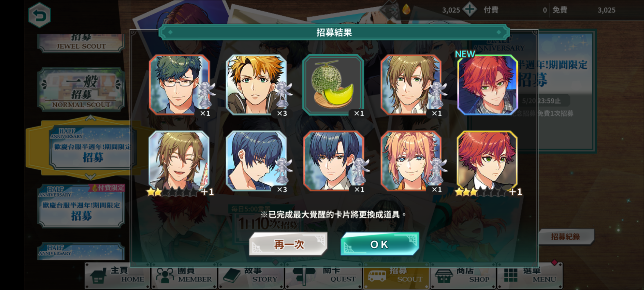Screen dimensions: 644x290
Task: Select the NORMAL SCOUT banner
Action: tap(81, 89)
